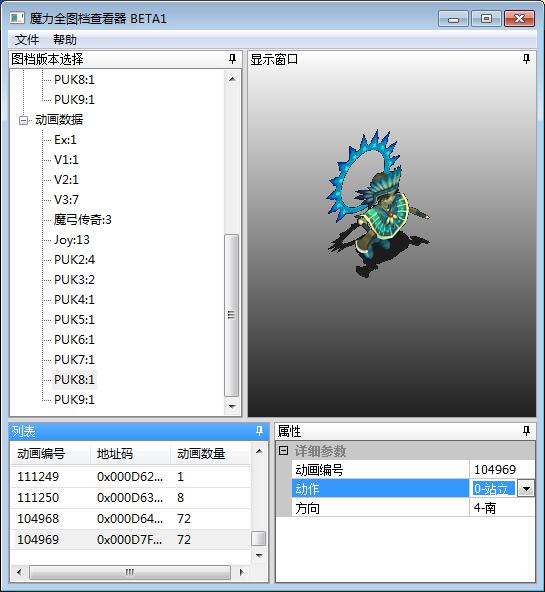Select V2:1 tree entry

[x=66, y=180]
